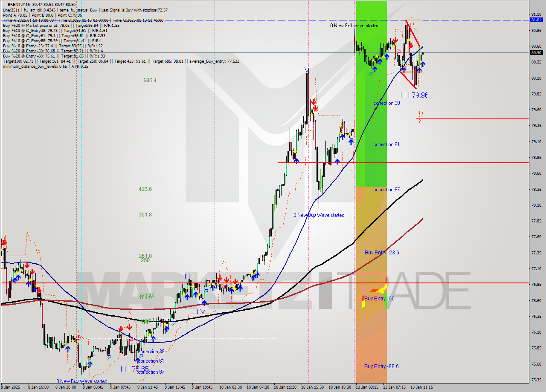Click the 77.60 price axis value

[536, 237]
